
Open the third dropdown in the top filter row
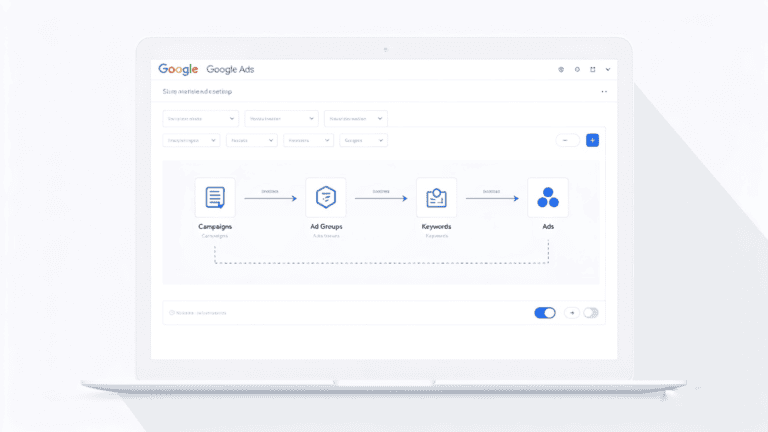pos(356,119)
